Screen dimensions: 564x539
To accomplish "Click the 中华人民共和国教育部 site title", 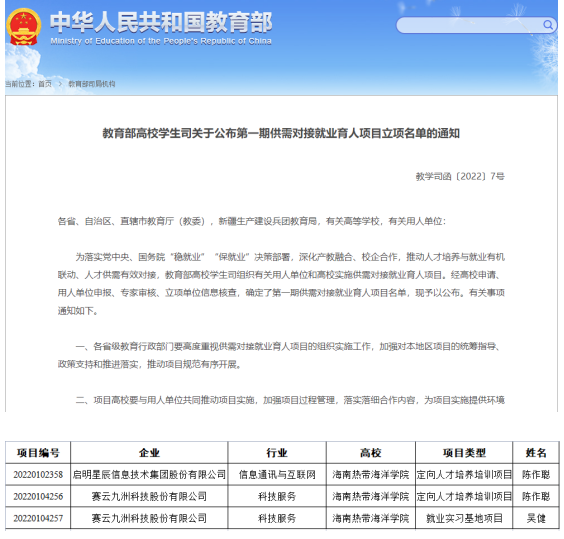I will click(x=161, y=22).
